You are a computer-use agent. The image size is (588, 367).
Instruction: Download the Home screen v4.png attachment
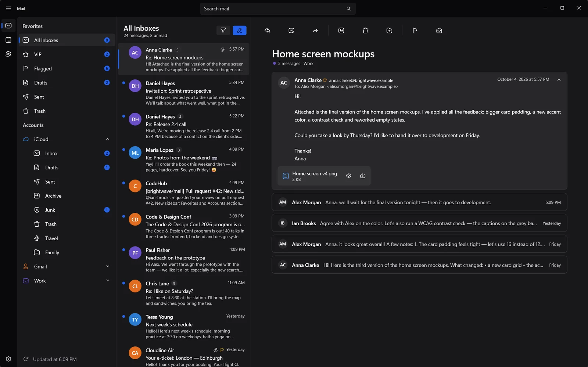pyautogui.click(x=363, y=176)
